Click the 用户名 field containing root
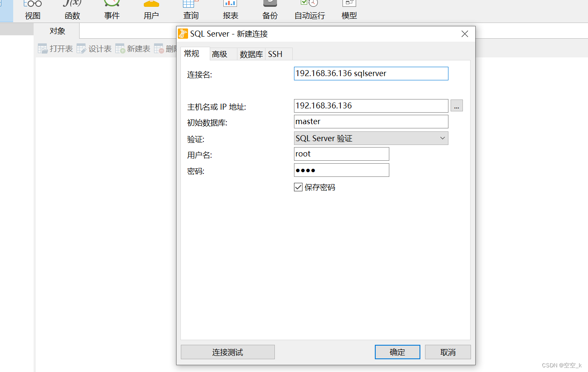This screenshot has width=588, height=372. coord(342,154)
